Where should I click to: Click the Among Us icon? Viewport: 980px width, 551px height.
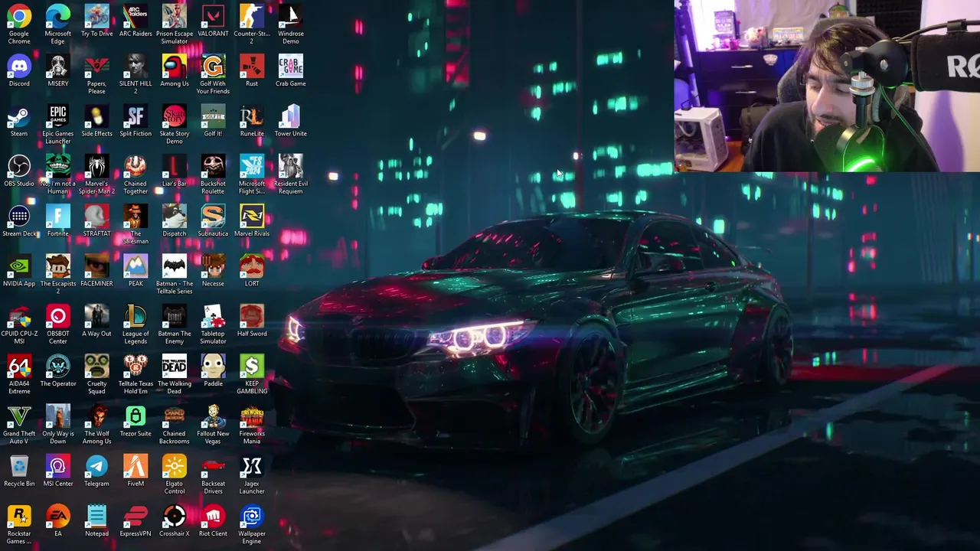(x=175, y=66)
